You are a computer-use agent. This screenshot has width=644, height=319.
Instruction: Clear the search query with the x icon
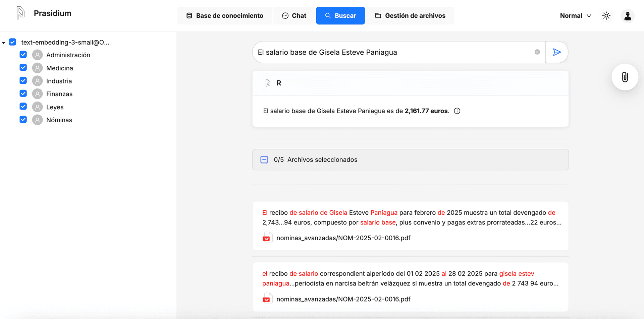click(537, 52)
